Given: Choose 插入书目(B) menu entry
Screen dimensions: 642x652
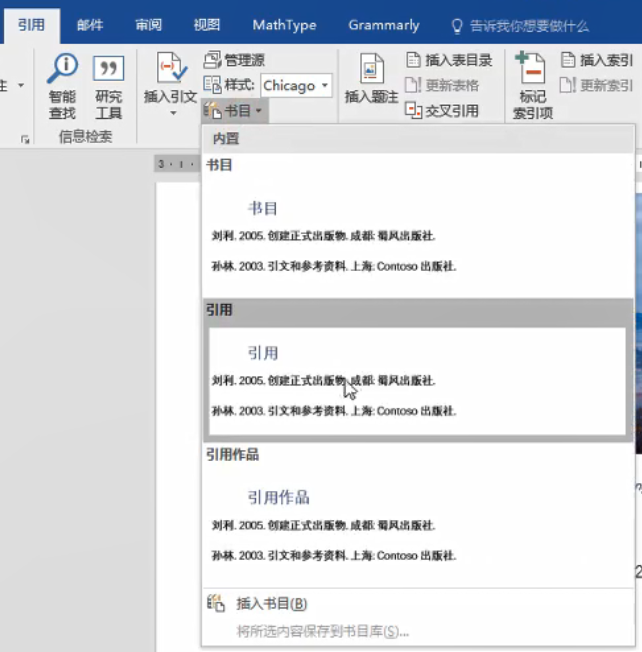Looking at the screenshot, I should tap(418, 603).
